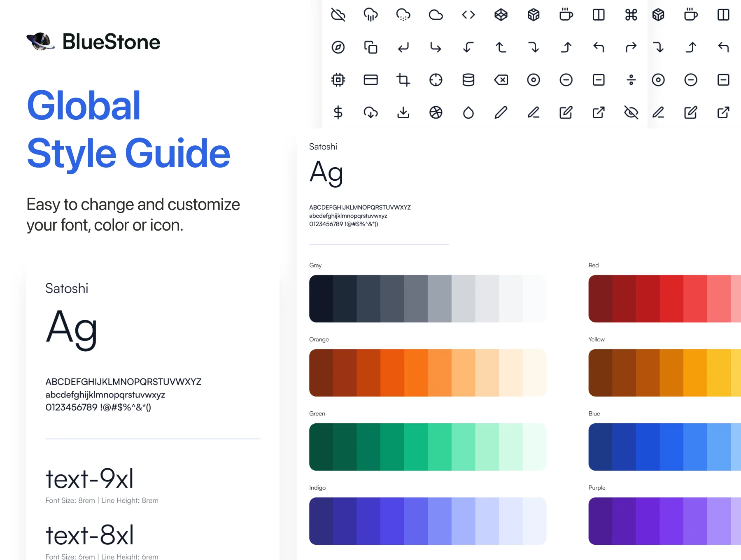The width and height of the screenshot is (741, 560).
Task: Select the dollar sign icon
Action: (338, 112)
